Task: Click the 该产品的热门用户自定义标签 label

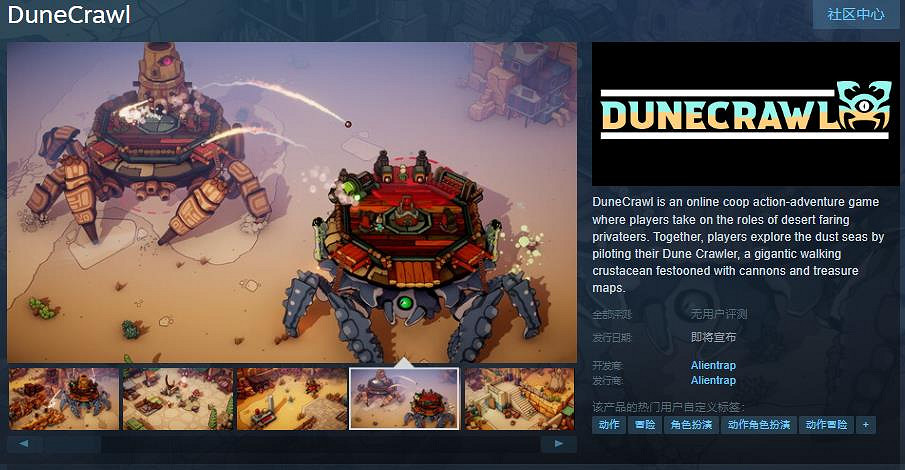Action: tap(668, 406)
